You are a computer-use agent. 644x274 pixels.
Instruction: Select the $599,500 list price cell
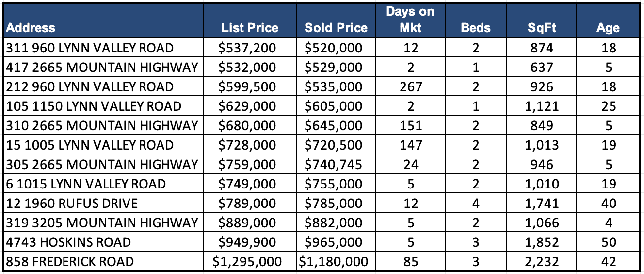247,87
